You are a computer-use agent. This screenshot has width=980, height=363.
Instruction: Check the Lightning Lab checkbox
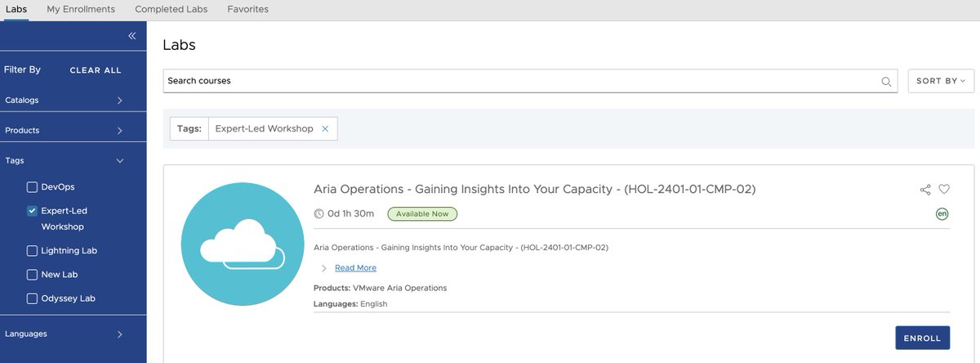click(x=32, y=251)
